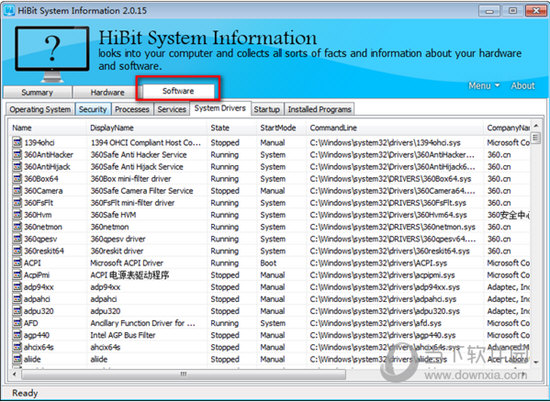
Task: Click the horizontal scrollbar left arrow
Action: [14, 374]
